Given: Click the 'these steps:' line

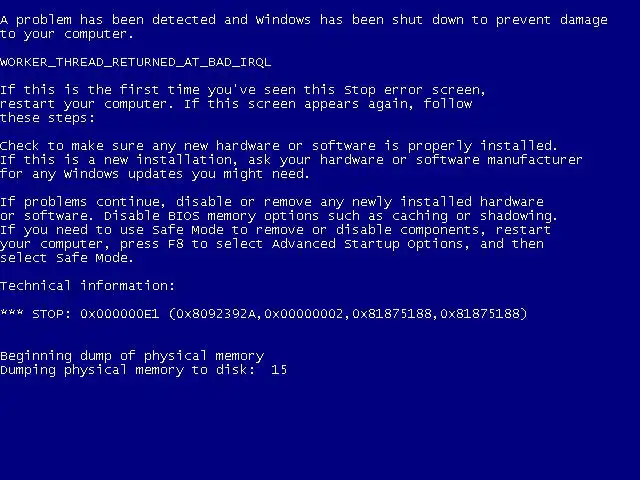Looking at the screenshot, I should pyautogui.click(x=47, y=118).
